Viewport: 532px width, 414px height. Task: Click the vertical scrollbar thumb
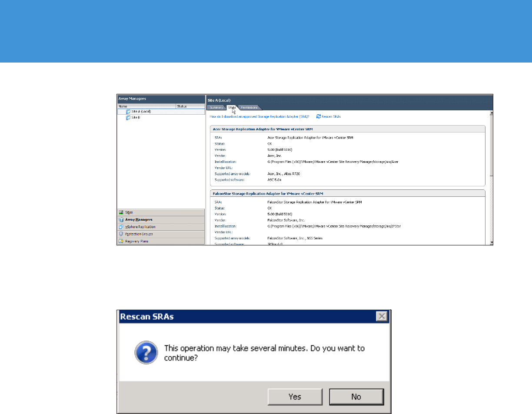click(x=491, y=146)
